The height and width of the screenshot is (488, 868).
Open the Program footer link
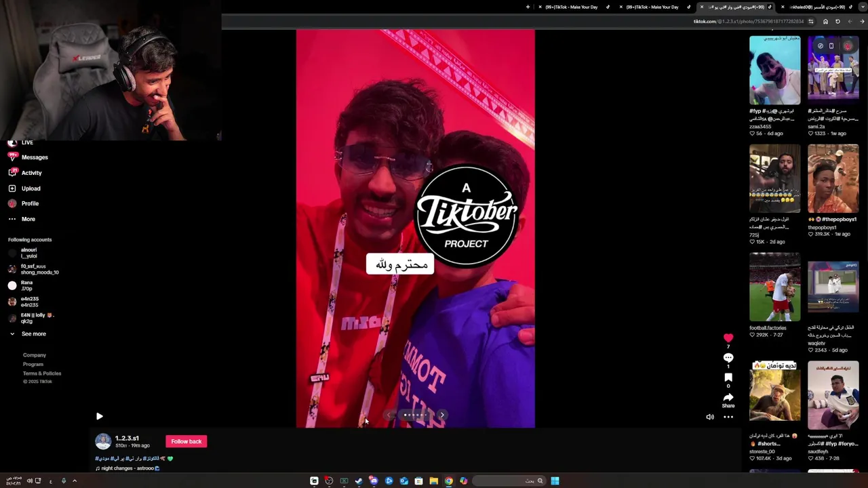pos(33,364)
